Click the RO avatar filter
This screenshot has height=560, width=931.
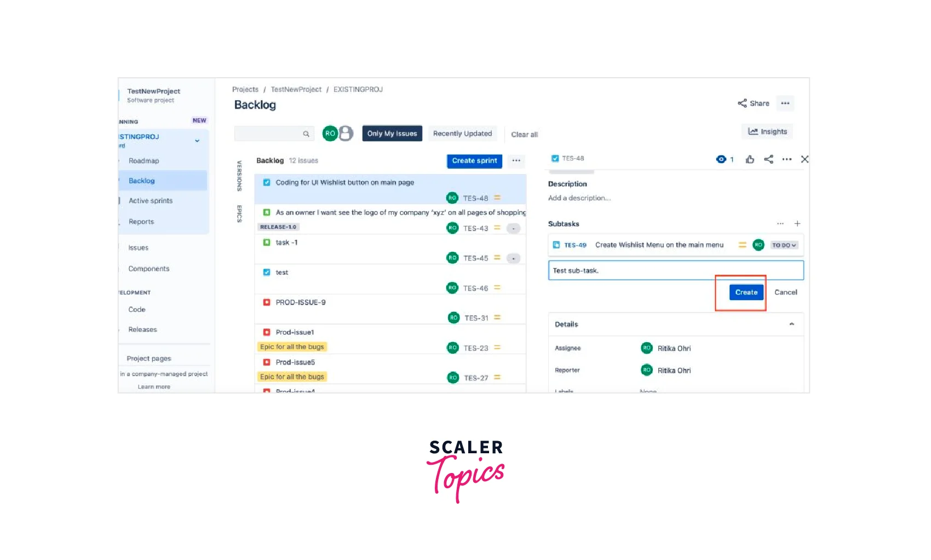tap(330, 134)
